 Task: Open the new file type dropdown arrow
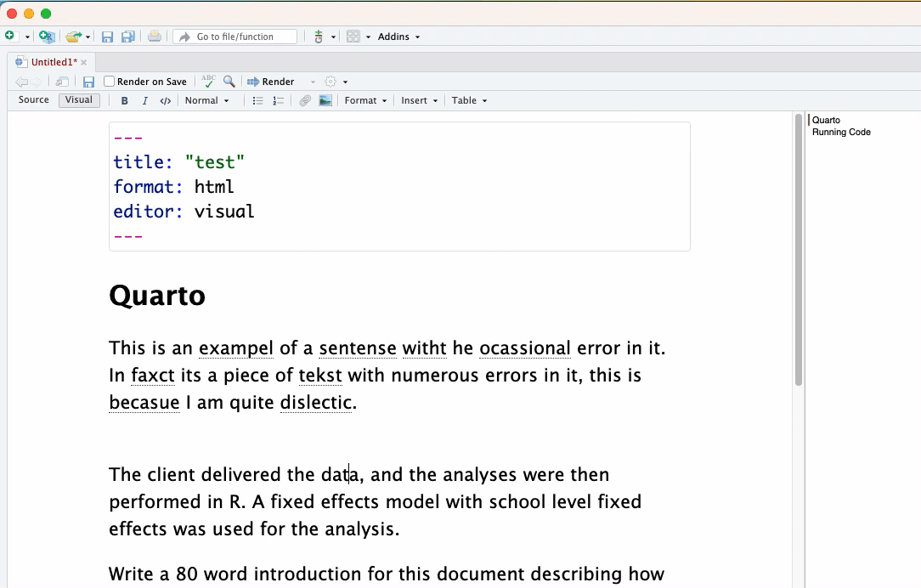tap(27, 37)
